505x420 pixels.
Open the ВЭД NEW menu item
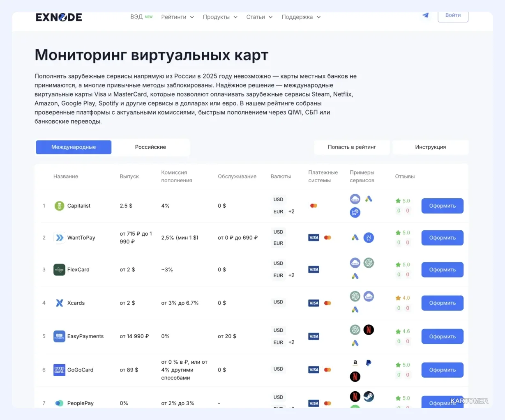click(x=141, y=17)
